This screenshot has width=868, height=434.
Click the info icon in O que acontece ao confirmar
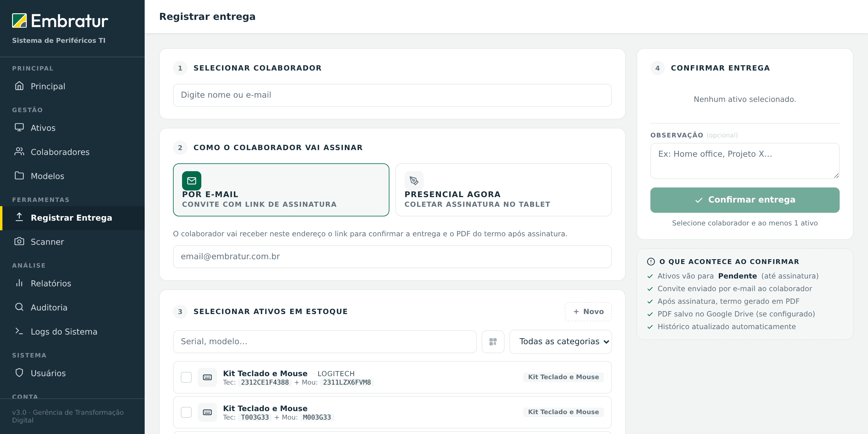[651, 262]
